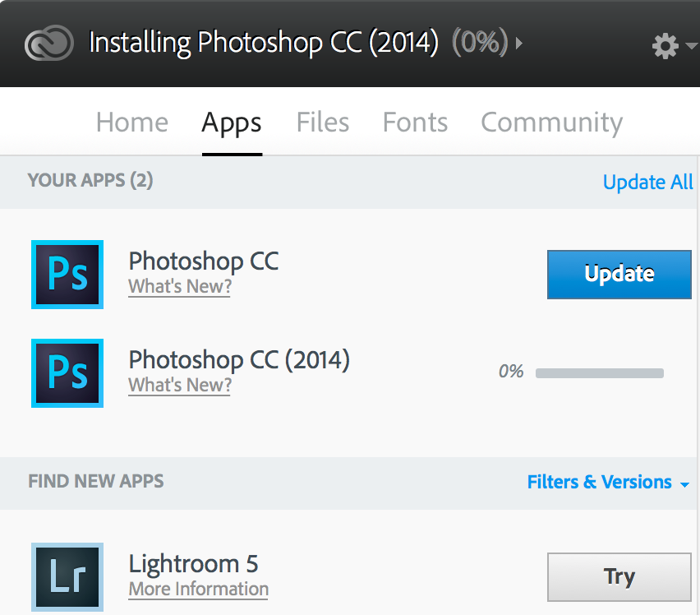
Task: Open the Community tab
Action: (x=552, y=123)
